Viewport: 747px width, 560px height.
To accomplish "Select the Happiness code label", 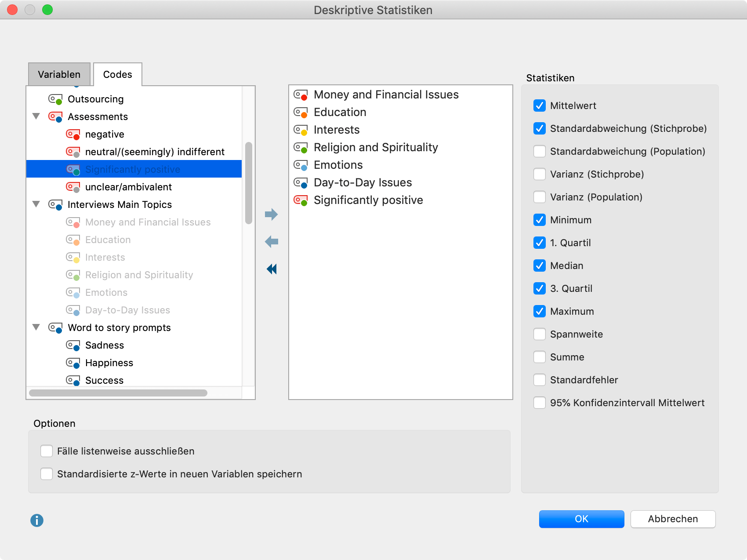I will (x=109, y=363).
